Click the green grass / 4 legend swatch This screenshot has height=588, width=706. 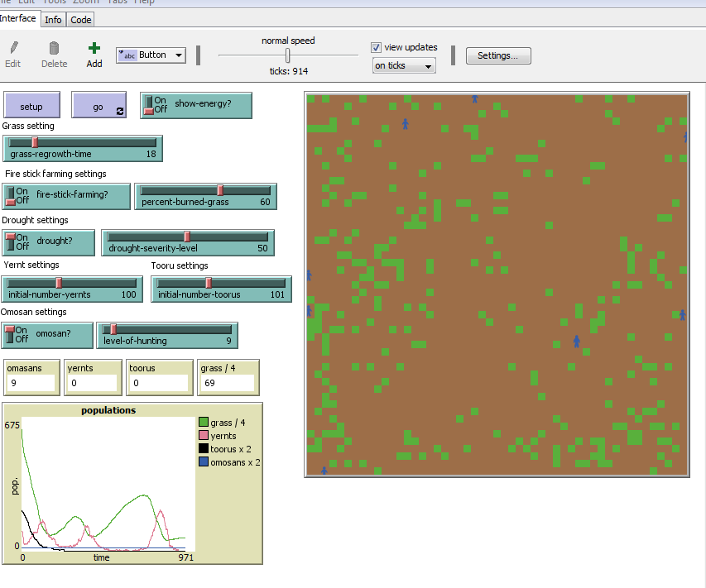tap(204, 422)
